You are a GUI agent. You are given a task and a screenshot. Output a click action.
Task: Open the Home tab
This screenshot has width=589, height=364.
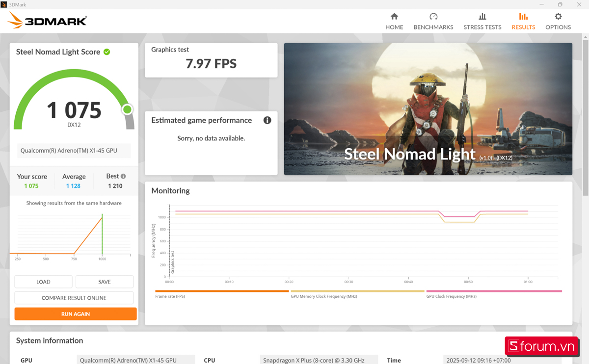click(x=394, y=22)
